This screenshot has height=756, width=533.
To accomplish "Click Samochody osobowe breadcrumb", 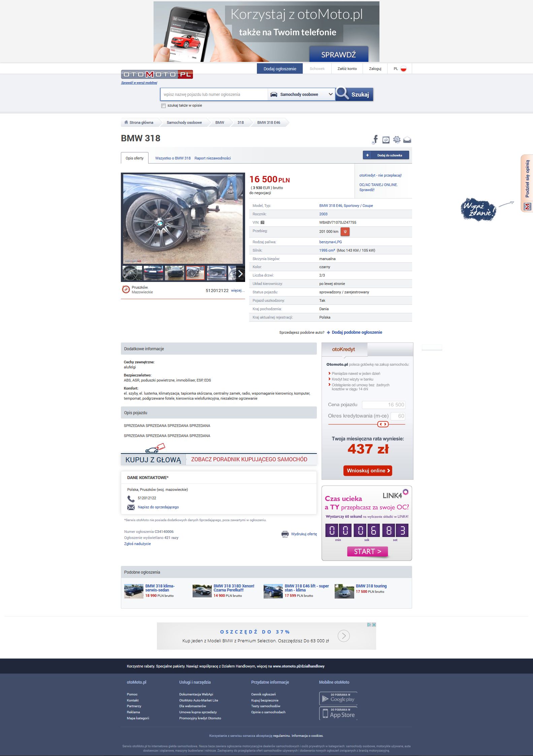I will [x=184, y=122].
